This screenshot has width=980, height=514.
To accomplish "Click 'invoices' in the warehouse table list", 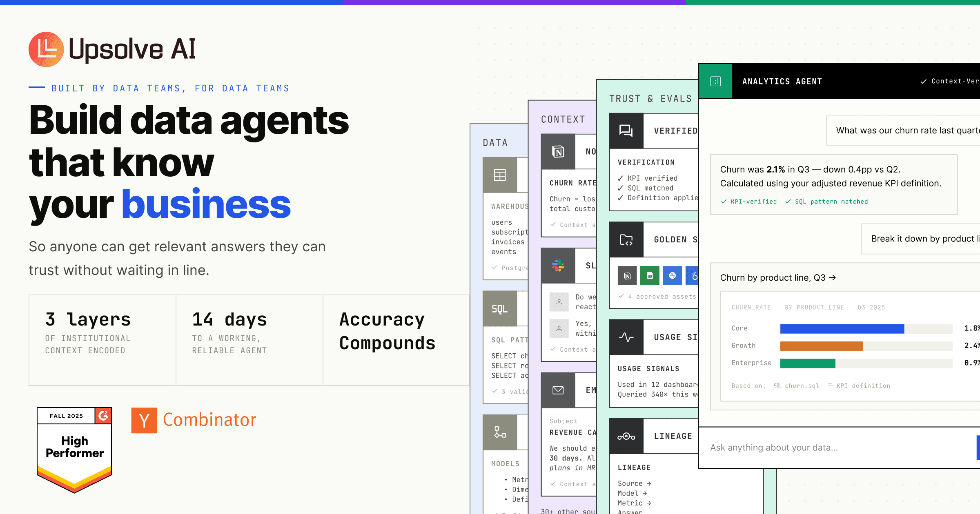I will [508, 242].
